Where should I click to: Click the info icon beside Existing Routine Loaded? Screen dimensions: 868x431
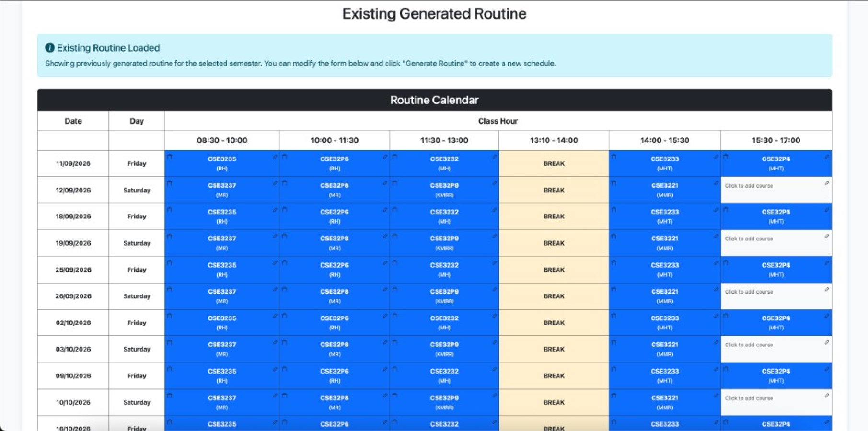click(x=50, y=47)
